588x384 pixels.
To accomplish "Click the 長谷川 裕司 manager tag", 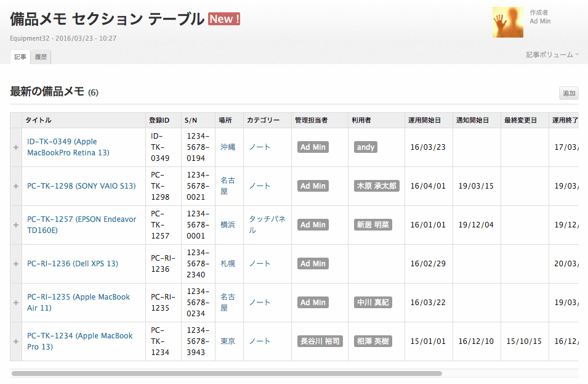I will 320,341.
